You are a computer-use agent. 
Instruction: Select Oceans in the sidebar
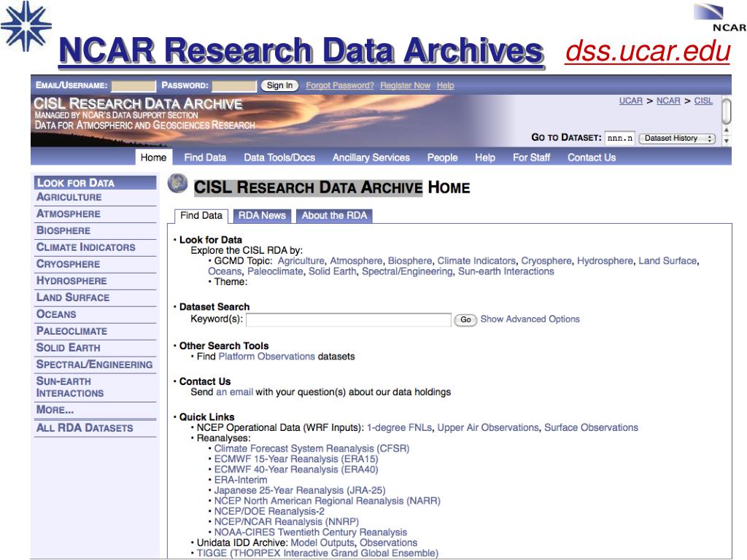tap(56, 314)
